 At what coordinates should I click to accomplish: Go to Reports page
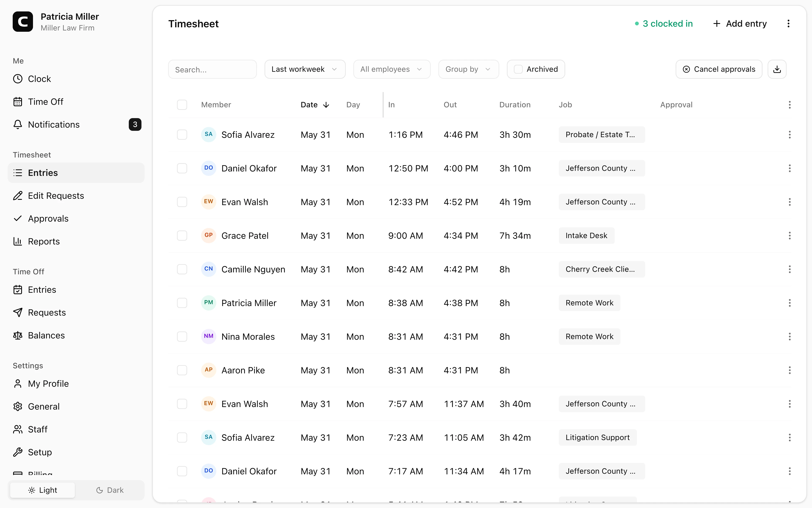pyautogui.click(x=76, y=242)
